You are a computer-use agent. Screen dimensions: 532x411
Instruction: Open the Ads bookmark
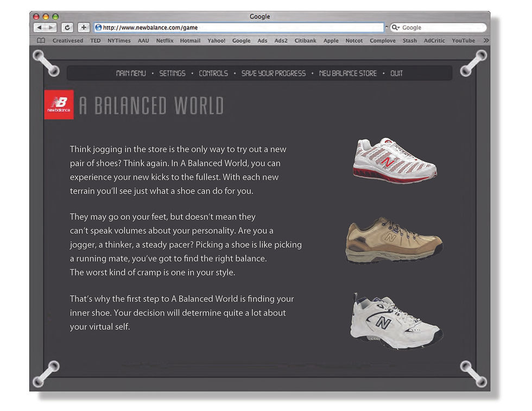(x=262, y=41)
